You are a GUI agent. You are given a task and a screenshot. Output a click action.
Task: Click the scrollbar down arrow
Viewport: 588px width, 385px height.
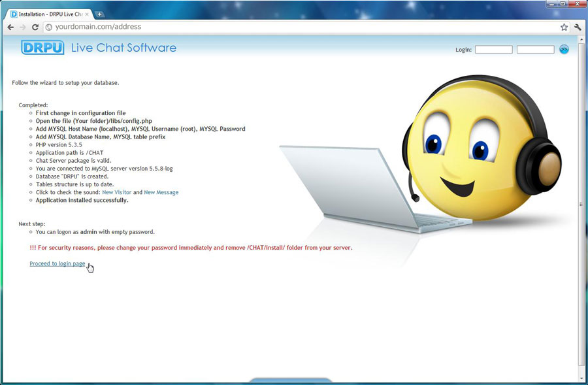click(581, 377)
